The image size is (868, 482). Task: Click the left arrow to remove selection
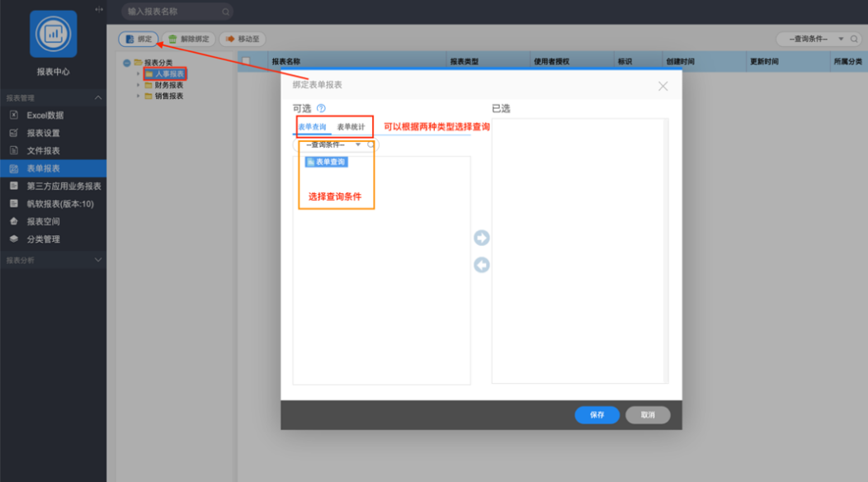(481, 265)
